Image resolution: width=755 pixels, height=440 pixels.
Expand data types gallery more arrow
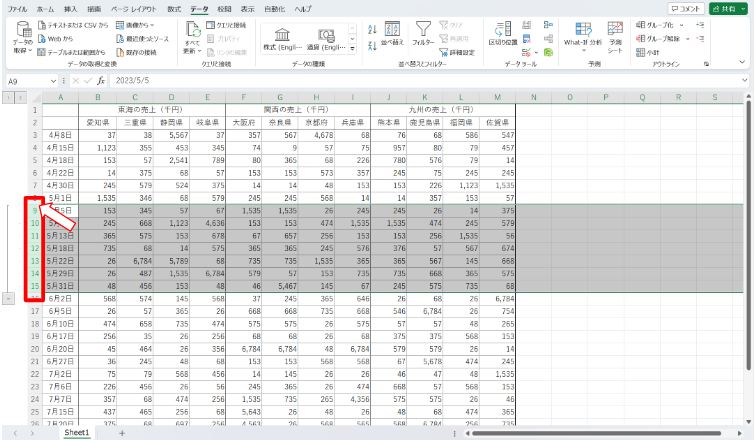tap(352, 49)
